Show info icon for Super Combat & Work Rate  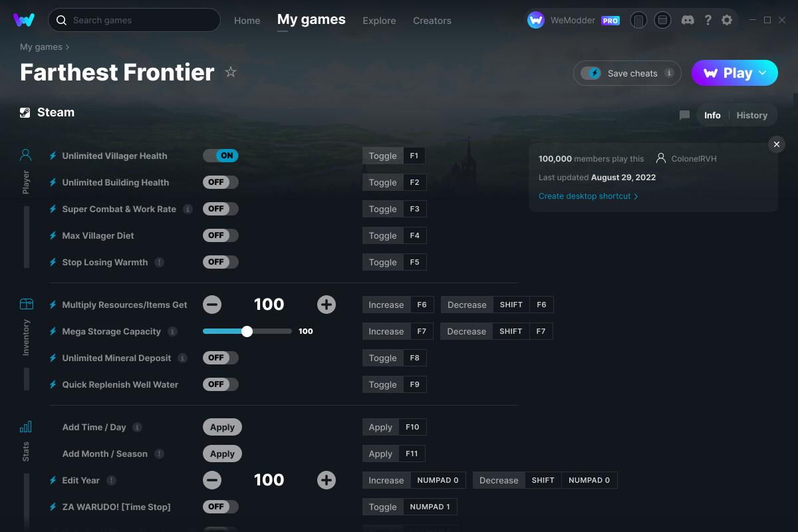pyautogui.click(x=188, y=209)
